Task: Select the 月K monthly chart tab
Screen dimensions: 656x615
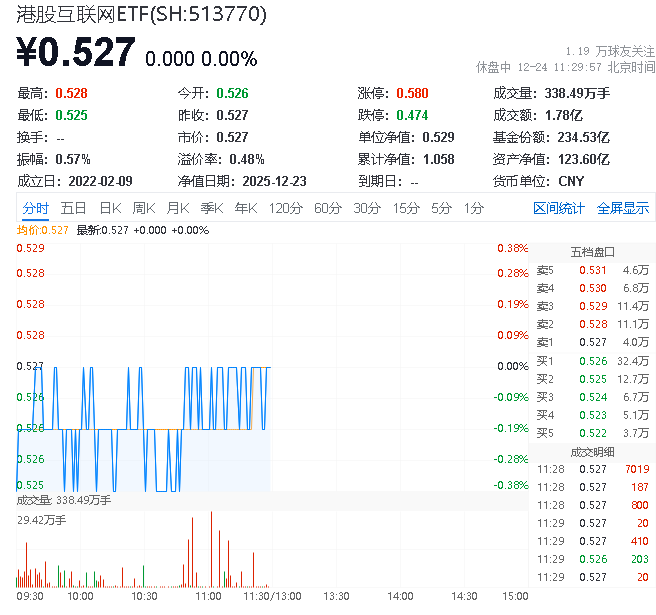Action: [x=178, y=208]
